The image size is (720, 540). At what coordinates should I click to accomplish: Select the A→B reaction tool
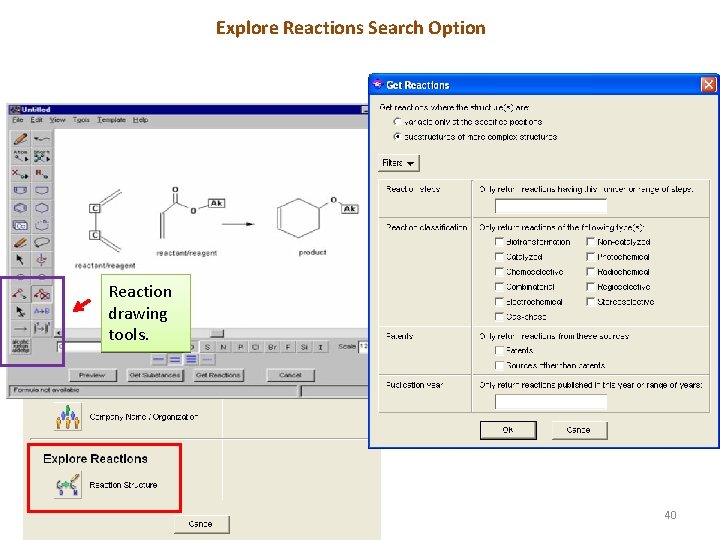coord(42,311)
